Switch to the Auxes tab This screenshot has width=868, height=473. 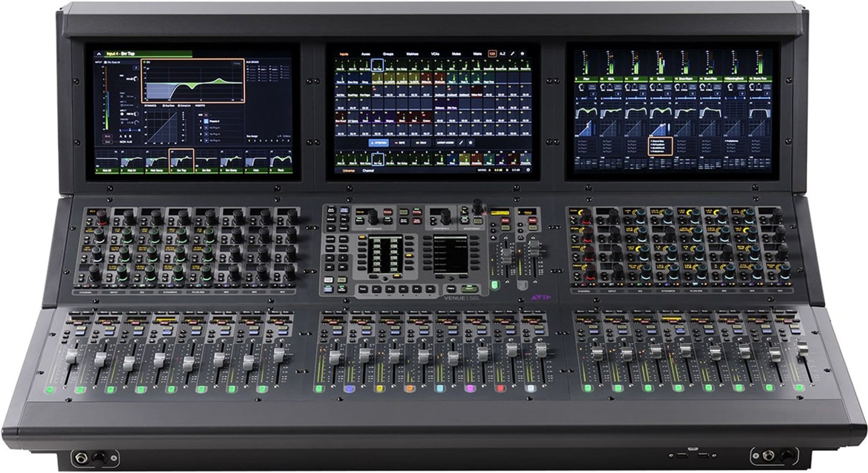coord(366,54)
